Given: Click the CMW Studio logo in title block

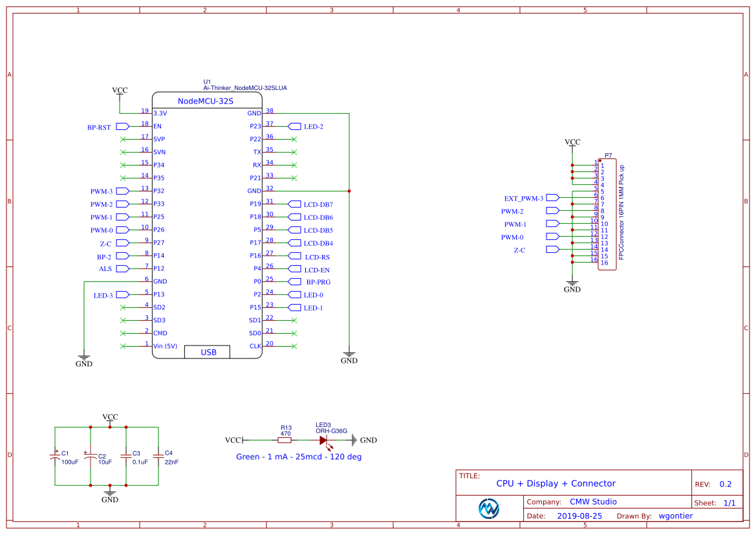Looking at the screenshot, I should [490, 508].
